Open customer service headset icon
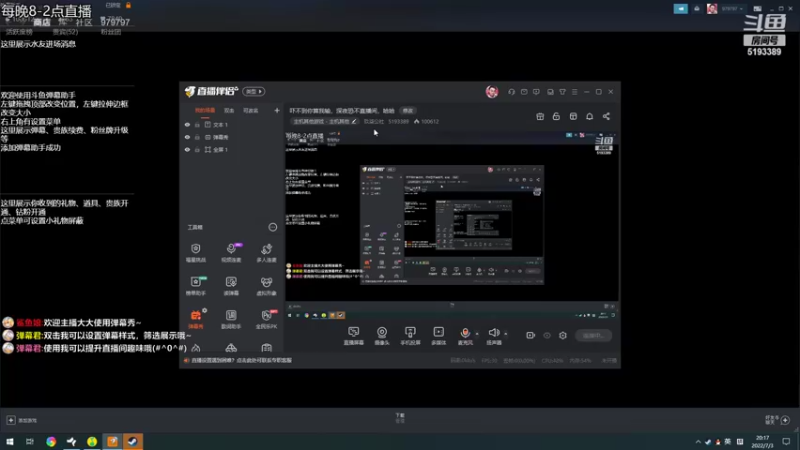The width and height of the screenshot is (800, 450). [x=511, y=92]
